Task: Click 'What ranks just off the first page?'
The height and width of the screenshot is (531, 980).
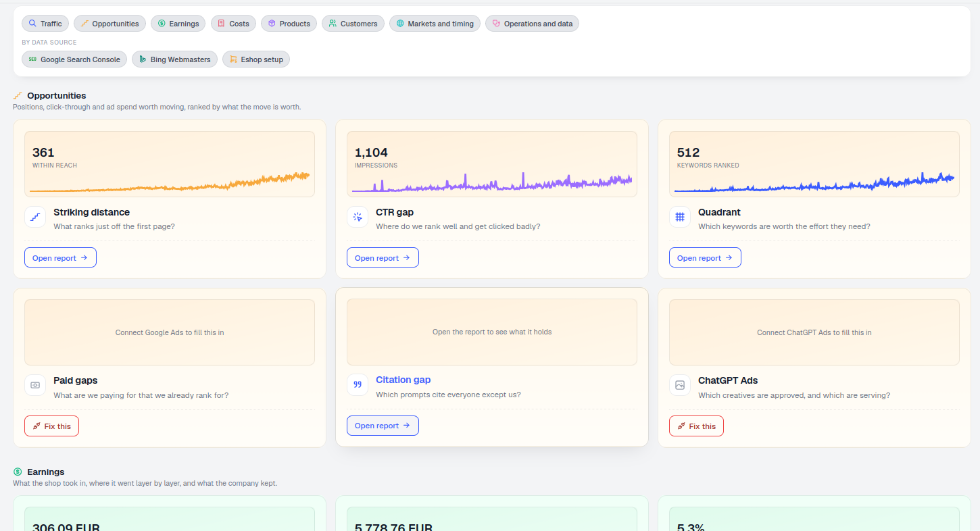Action: coord(114,226)
